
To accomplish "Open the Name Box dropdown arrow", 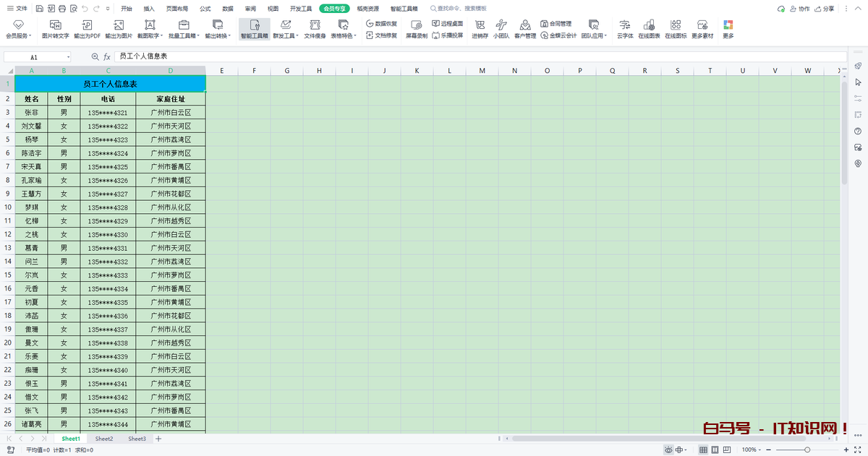I will point(69,56).
